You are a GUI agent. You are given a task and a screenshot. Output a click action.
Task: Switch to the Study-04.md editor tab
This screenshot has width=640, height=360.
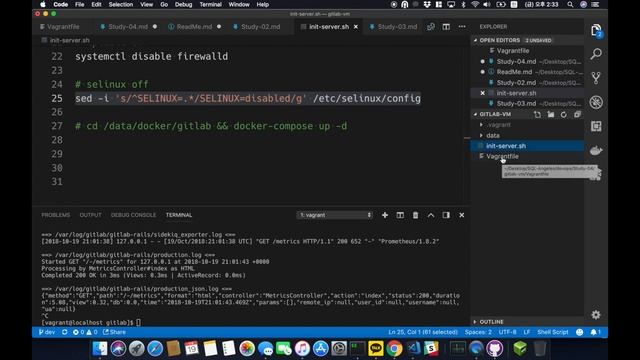coord(128,27)
